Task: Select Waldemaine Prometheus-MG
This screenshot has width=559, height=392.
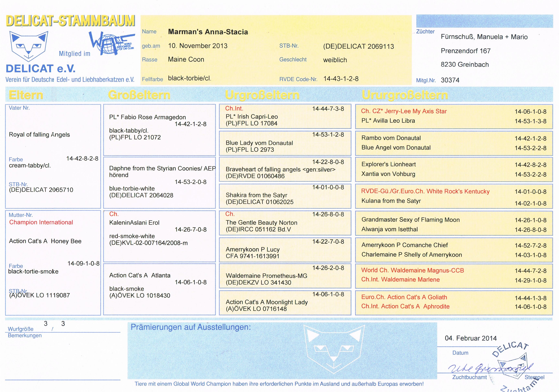Action: coord(267,276)
